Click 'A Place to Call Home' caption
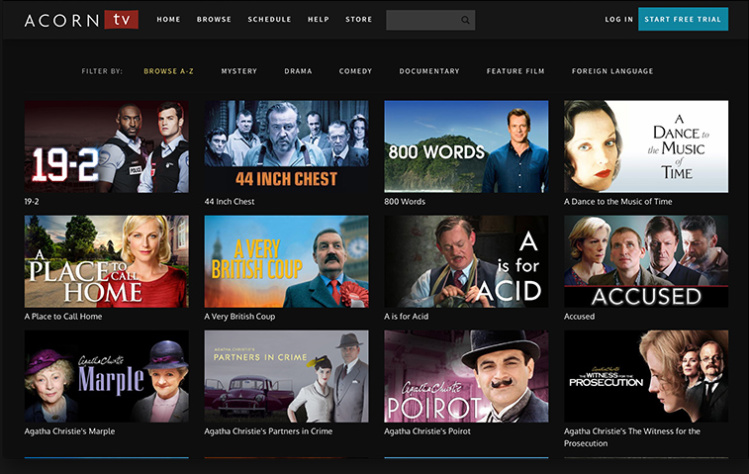Viewport: 749px width, 474px height. (63, 316)
